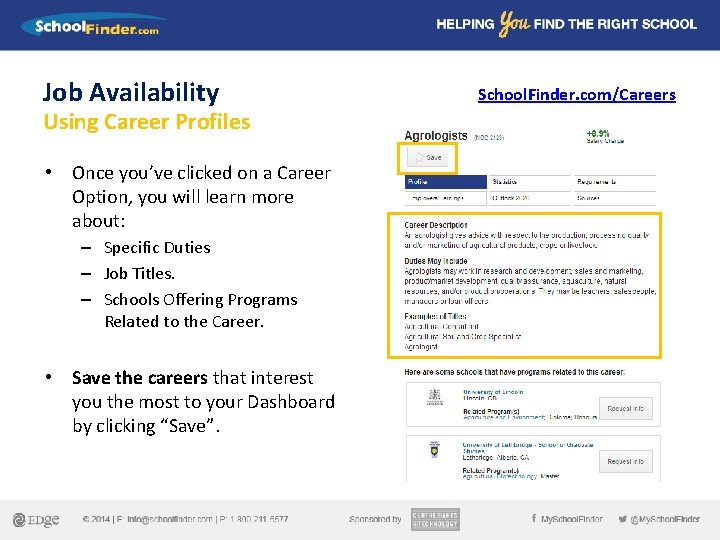Click the Duties May Include heading
The width and height of the screenshot is (720, 540).
(x=436, y=261)
